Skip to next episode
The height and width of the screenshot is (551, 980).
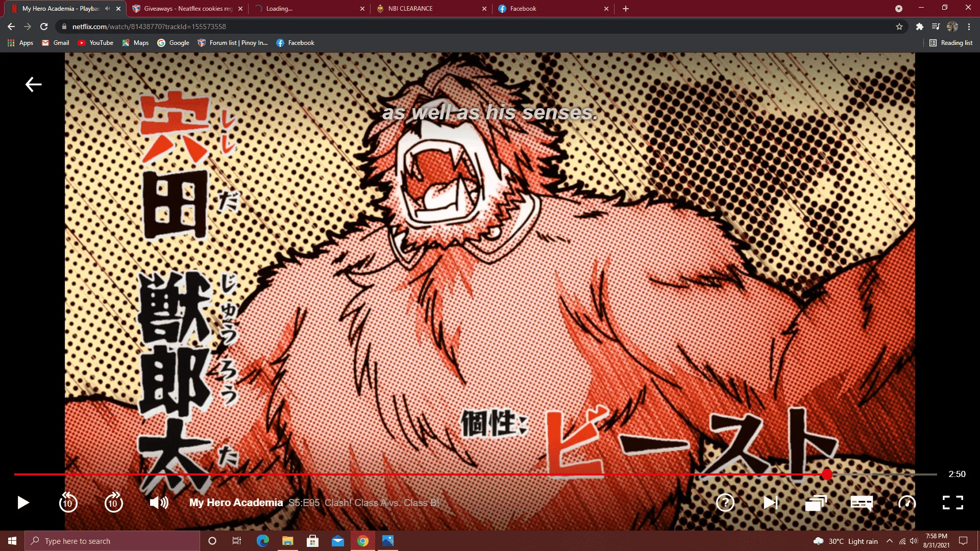(x=771, y=503)
